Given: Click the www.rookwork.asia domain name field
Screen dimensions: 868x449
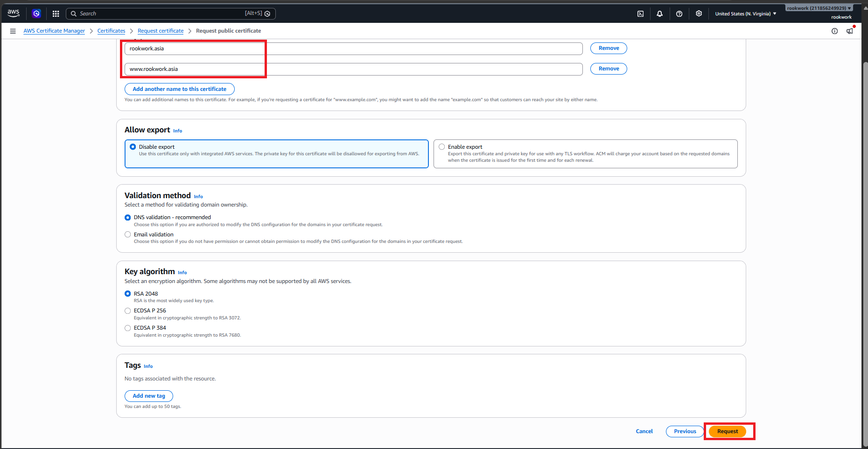Looking at the screenshot, I should click(x=354, y=69).
